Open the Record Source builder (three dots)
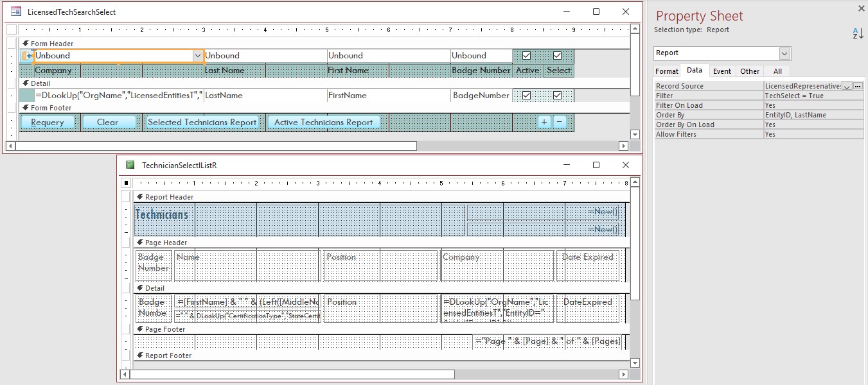Viewport: 868px width, 385px height. [858, 86]
